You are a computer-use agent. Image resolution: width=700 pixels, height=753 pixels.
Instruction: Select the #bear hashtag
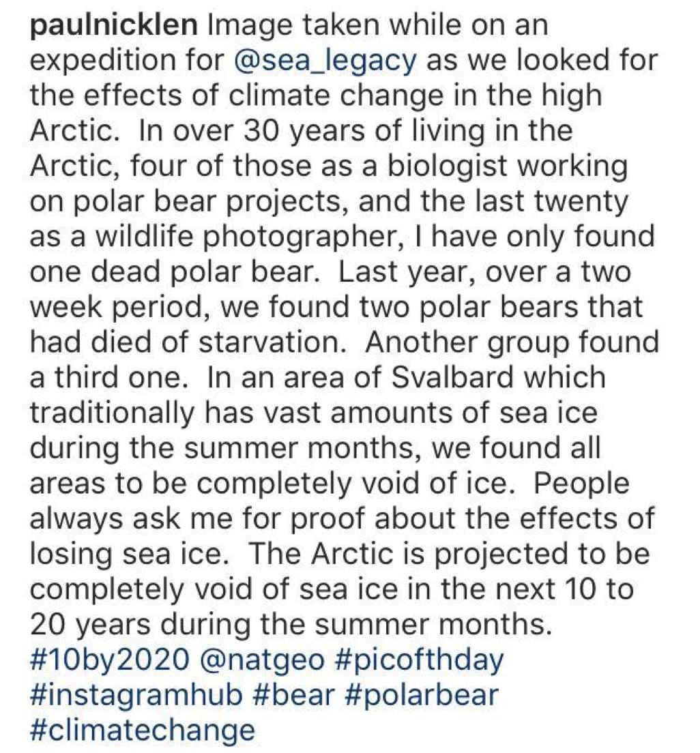(x=296, y=696)
